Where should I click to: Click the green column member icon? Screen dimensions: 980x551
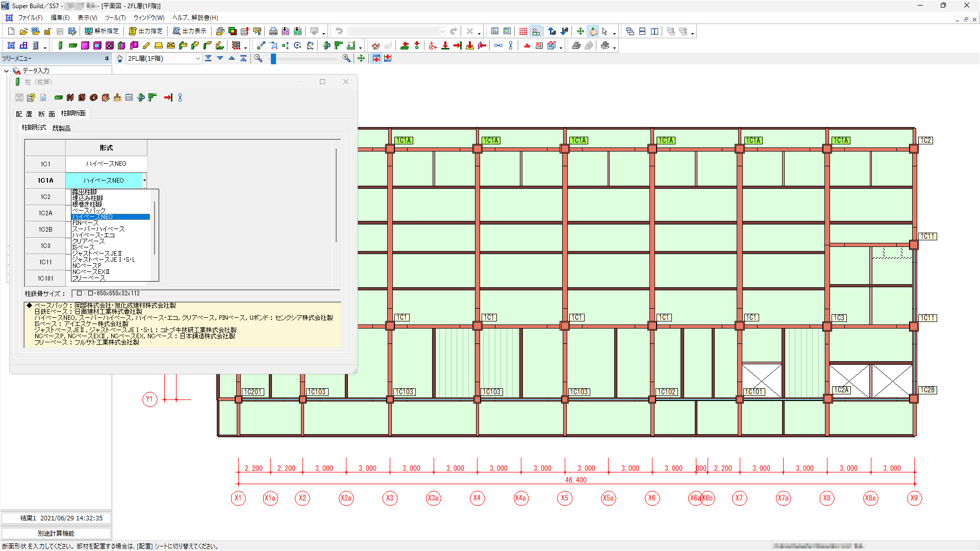[x=60, y=45]
